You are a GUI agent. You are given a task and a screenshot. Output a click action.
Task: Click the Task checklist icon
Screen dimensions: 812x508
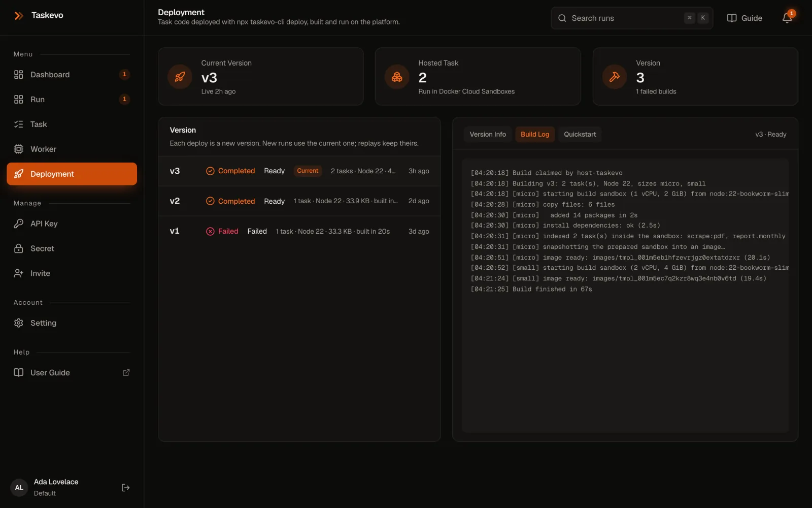pos(19,124)
